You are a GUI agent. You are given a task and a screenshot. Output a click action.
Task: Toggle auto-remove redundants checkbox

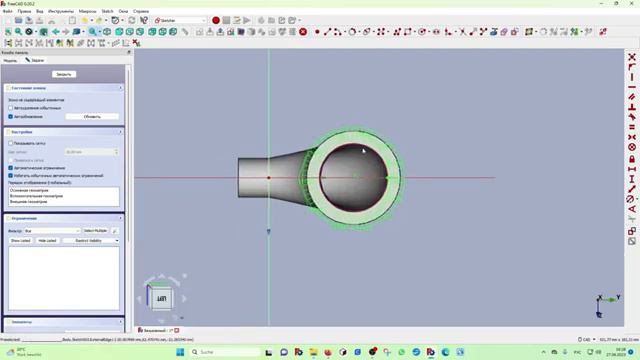point(11,108)
